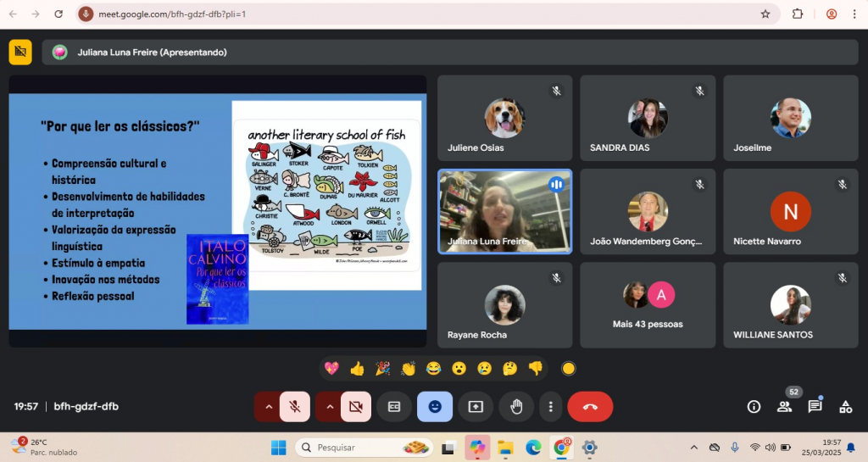Turn on the camera

click(x=355, y=406)
